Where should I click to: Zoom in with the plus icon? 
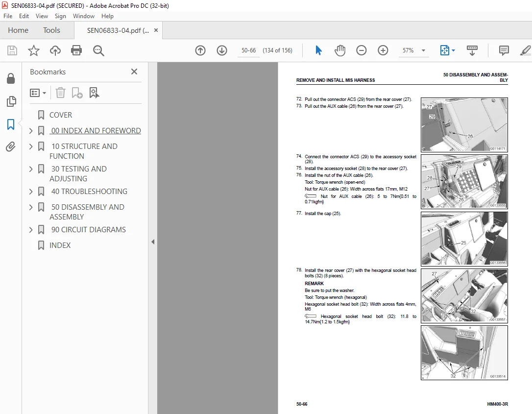pos(383,50)
